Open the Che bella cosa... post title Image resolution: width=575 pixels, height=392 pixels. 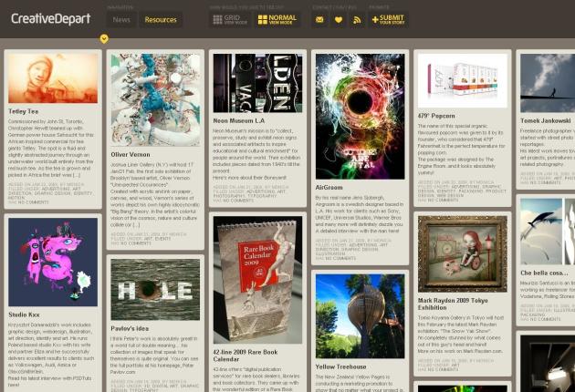[544, 273]
